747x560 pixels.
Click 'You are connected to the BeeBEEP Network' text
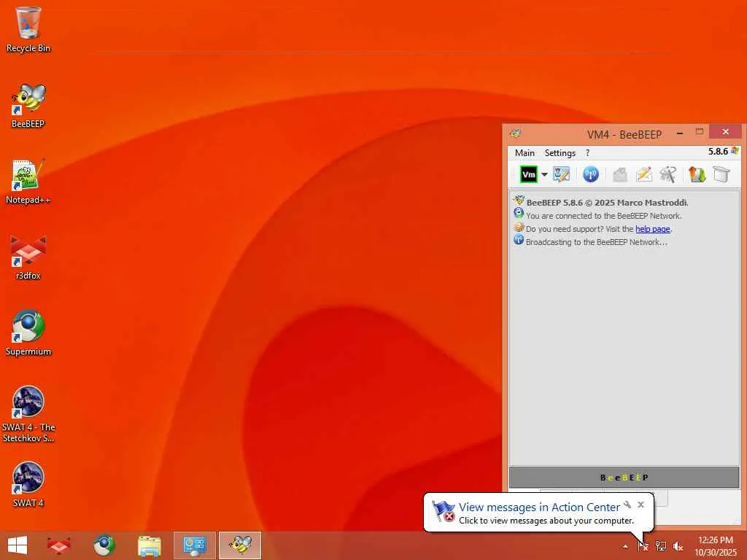coord(603,216)
